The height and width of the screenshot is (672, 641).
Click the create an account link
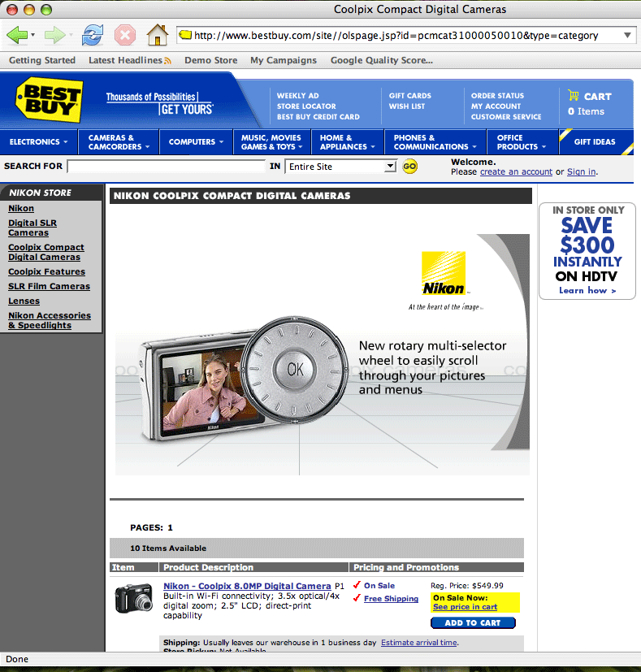[516, 172]
